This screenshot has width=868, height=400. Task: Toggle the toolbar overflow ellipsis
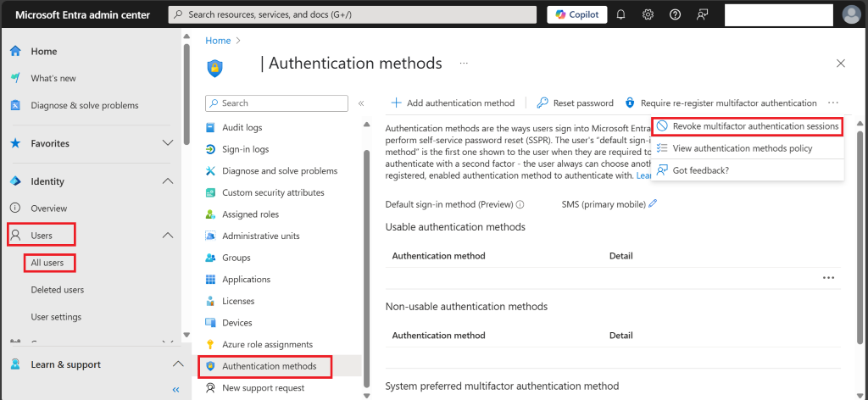pos(833,103)
